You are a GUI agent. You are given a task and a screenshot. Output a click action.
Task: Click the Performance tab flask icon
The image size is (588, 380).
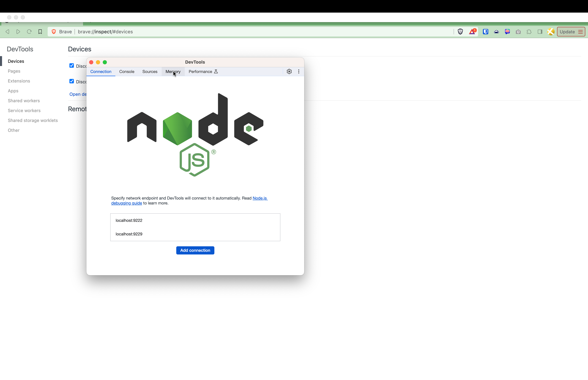pos(216,72)
